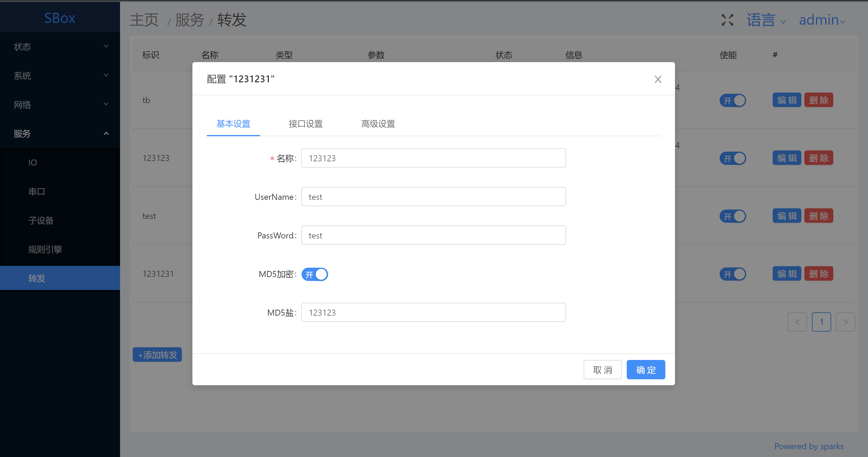This screenshot has width=868, height=457.
Task: Close the configuration dialog with X icon
Action: (x=658, y=79)
